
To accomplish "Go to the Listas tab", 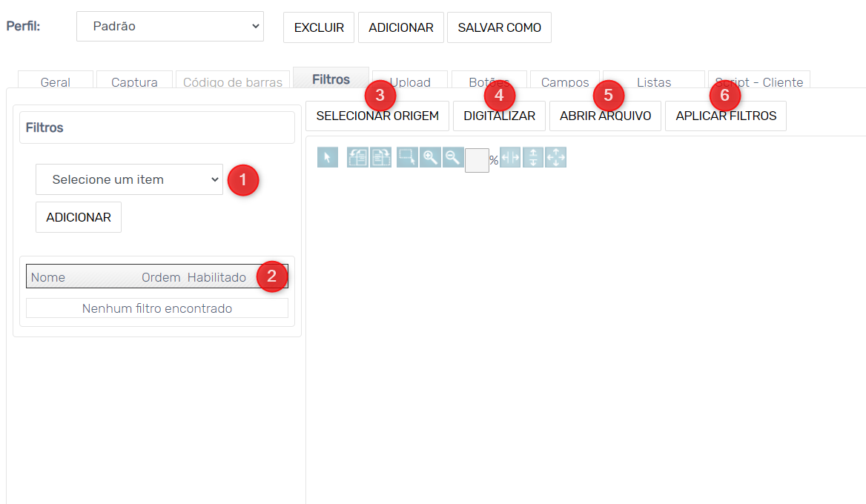I will (x=653, y=82).
